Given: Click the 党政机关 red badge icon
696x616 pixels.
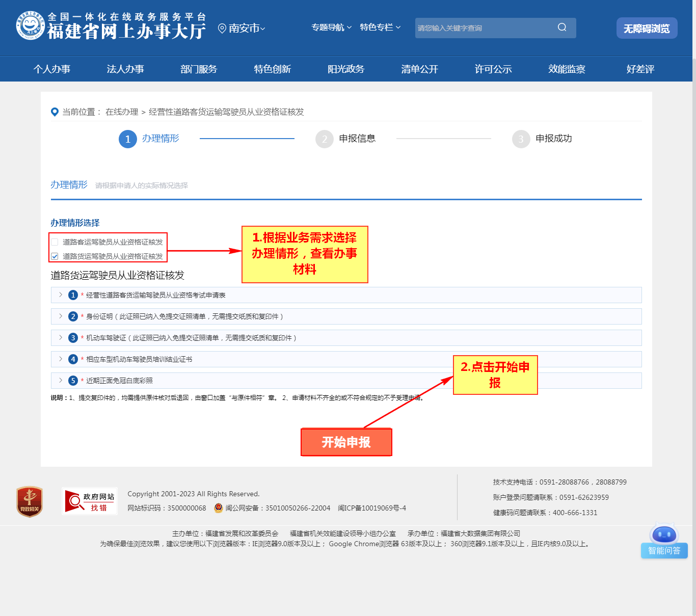Looking at the screenshot, I should (x=30, y=501).
